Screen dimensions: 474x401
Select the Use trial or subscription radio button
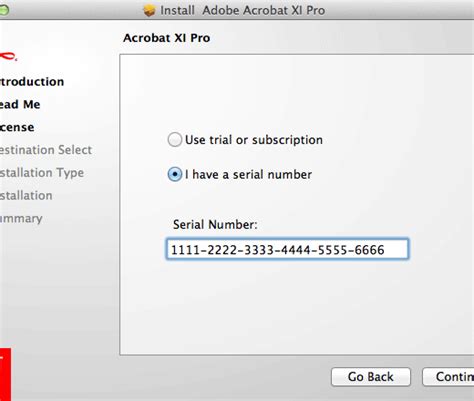tap(175, 140)
